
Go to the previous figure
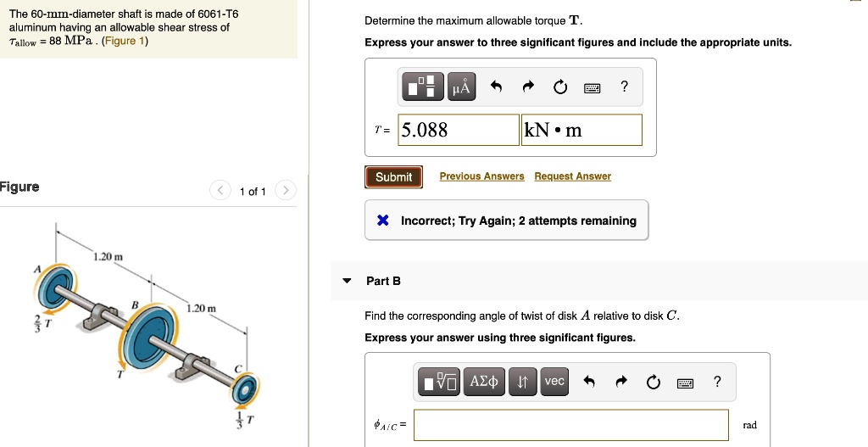220,191
